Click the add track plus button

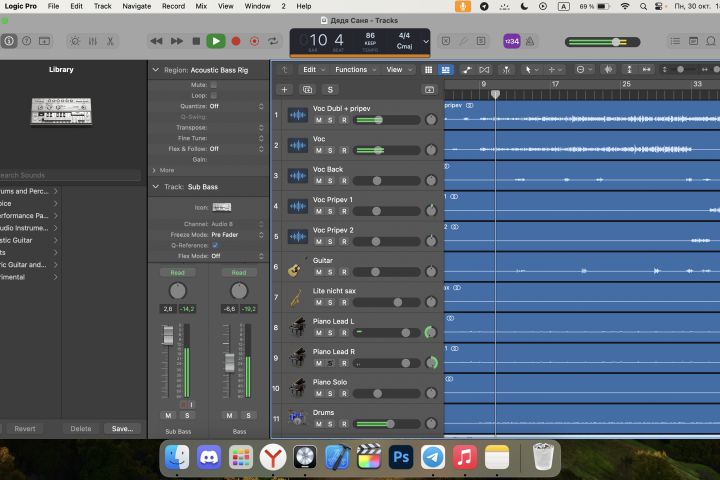284,90
